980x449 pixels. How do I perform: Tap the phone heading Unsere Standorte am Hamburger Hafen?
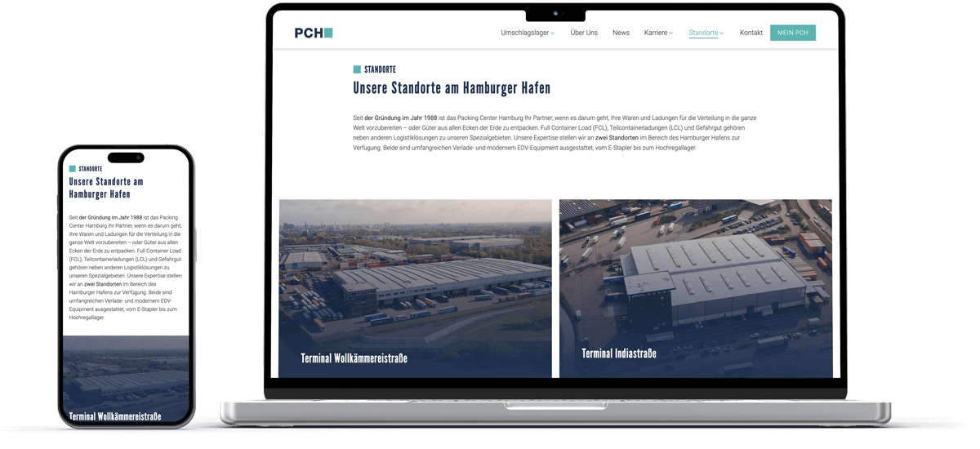106,188
